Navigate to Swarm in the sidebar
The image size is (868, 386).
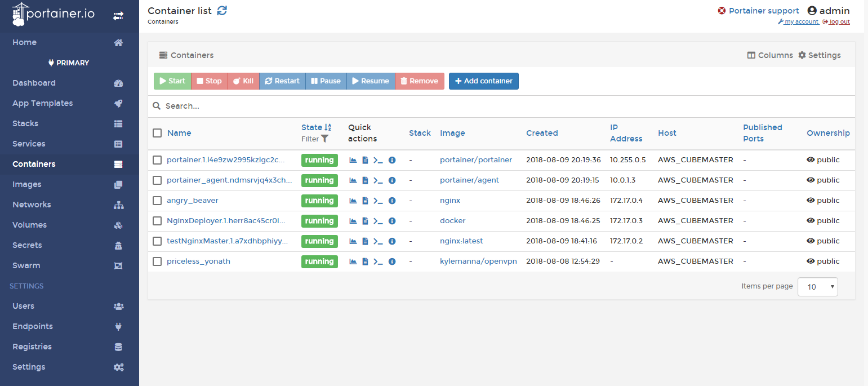tap(26, 265)
